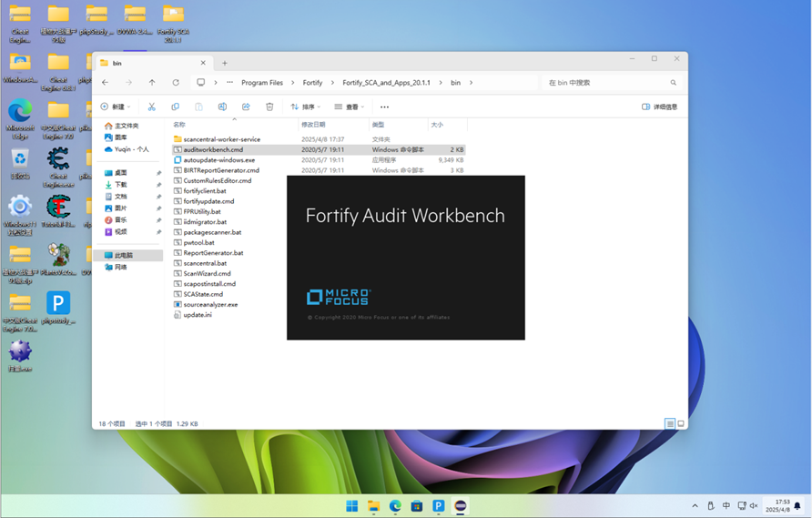Go up one folder level arrow
Viewport: 812px width, 518px height.
pyautogui.click(x=152, y=82)
